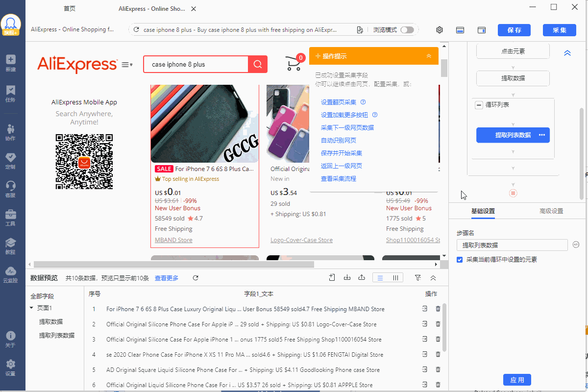Click the help icon next to 设置翻页采集
Image resolution: width=588 pixels, height=392 pixels.
[x=363, y=102]
